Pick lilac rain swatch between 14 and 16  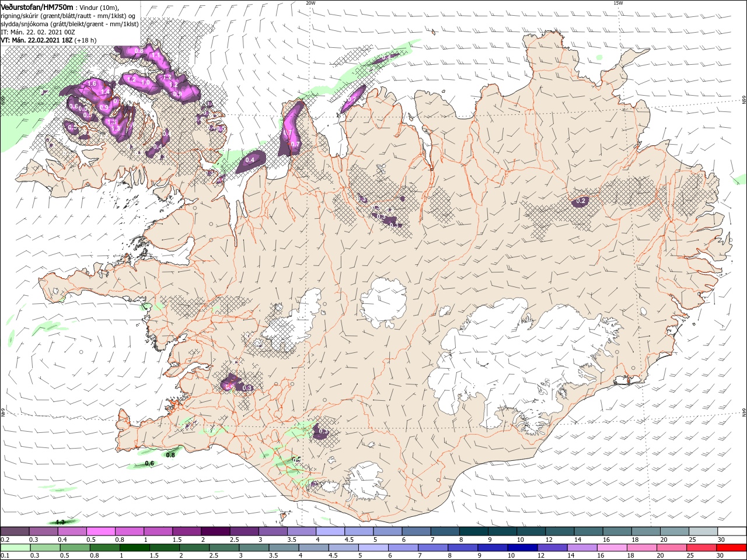[x=582, y=548]
